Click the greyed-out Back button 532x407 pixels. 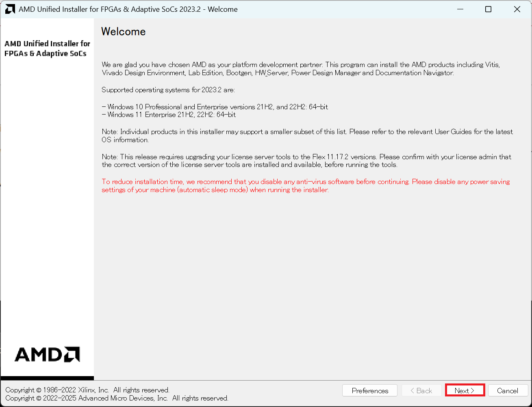[x=421, y=390]
